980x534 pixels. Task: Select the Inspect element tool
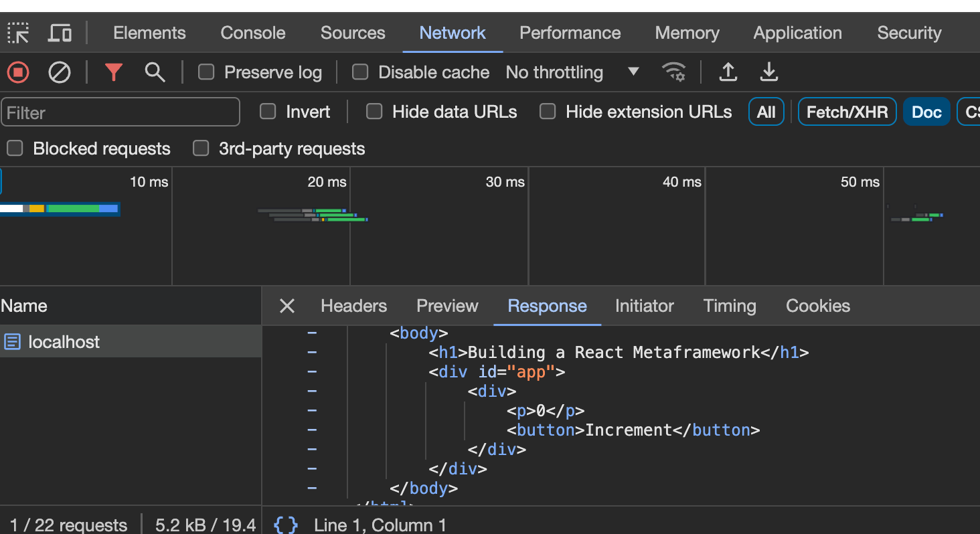coord(17,33)
